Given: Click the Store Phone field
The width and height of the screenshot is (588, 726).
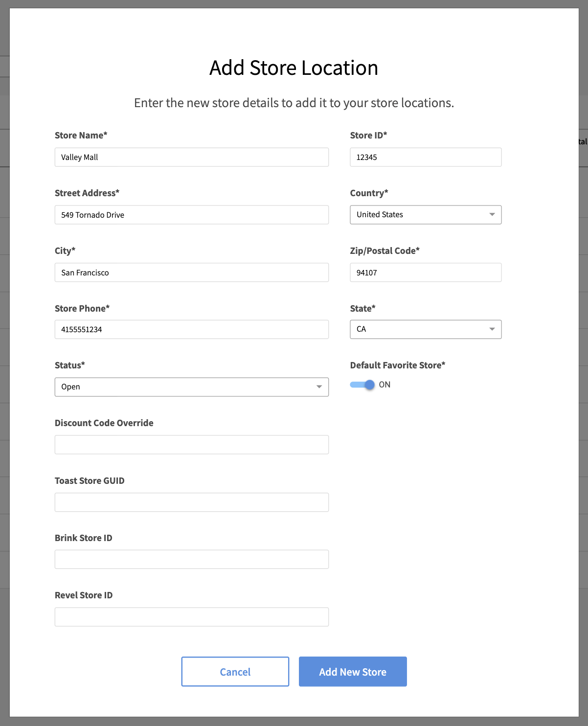Looking at the screenshot, I should click(x=191, y=329).
